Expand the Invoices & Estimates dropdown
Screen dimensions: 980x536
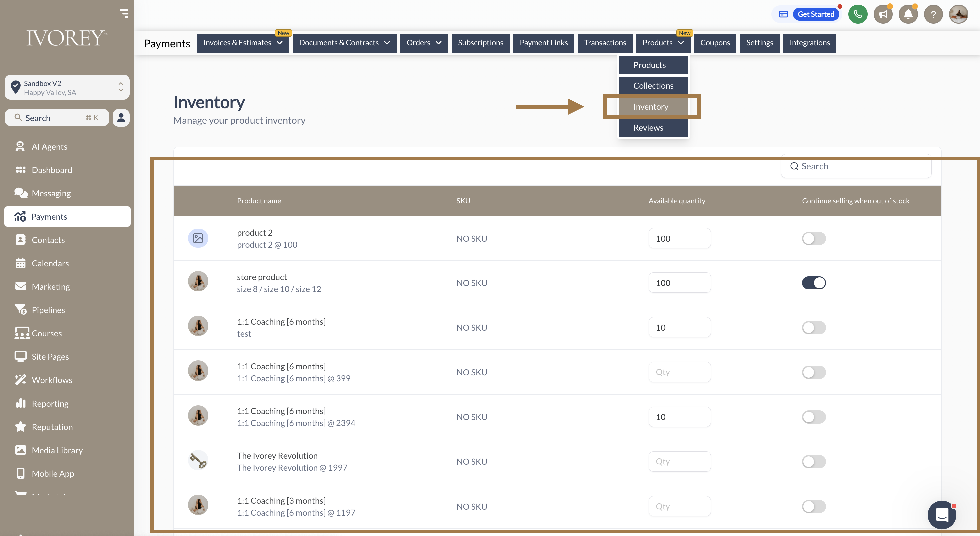(243, 43)
